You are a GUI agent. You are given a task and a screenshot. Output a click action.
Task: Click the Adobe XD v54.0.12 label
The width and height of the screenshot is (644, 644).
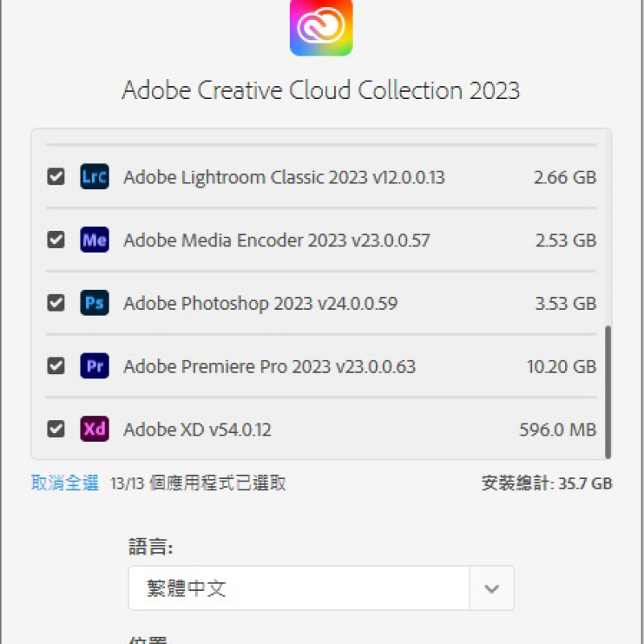pyautogui.click(x=197, y=430)
